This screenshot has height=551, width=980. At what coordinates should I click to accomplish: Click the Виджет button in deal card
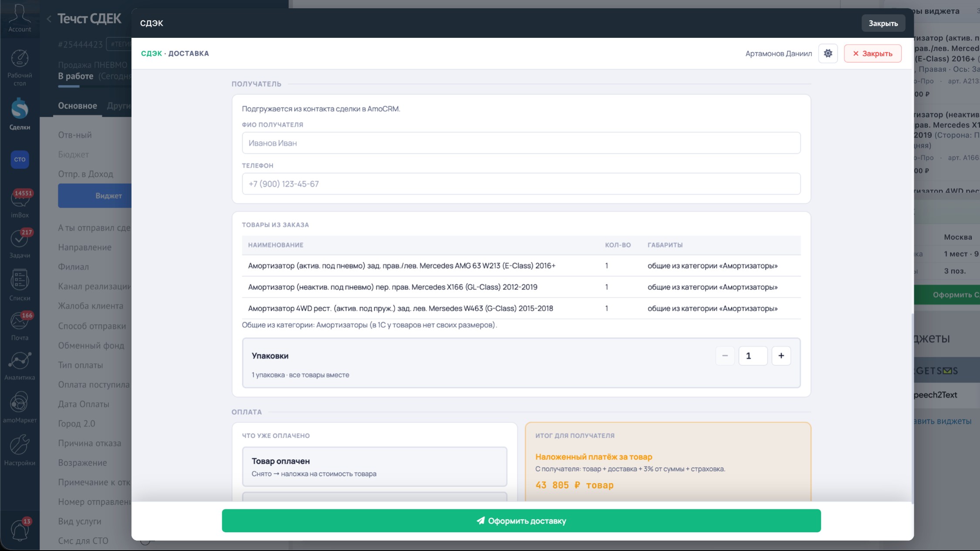(95, 196)
